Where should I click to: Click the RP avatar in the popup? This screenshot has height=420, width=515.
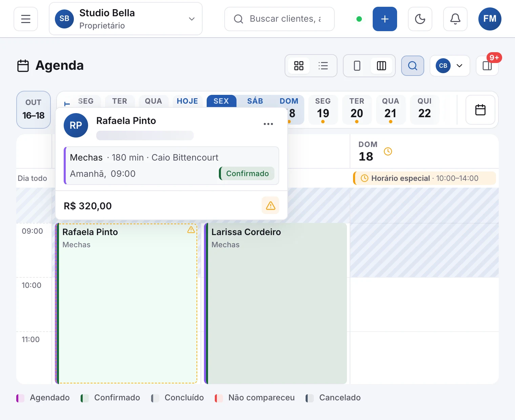[76, 125]
